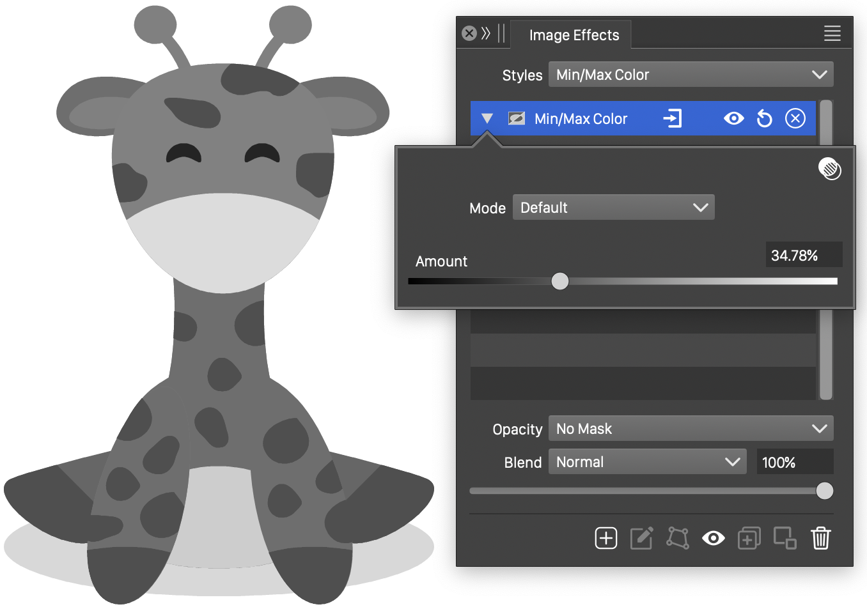
Task: Open the Opacity No Mask dropdown
Action: tap(691, 429)
